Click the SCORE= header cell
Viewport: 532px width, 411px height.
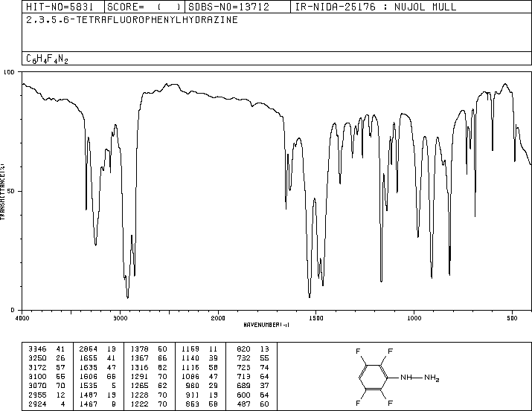pos(145,7)
